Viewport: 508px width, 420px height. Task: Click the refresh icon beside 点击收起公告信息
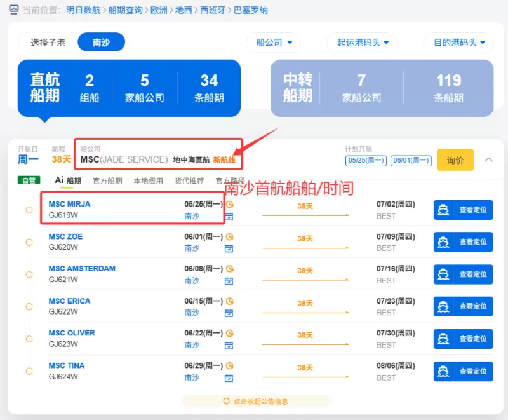tap(227, 401)
